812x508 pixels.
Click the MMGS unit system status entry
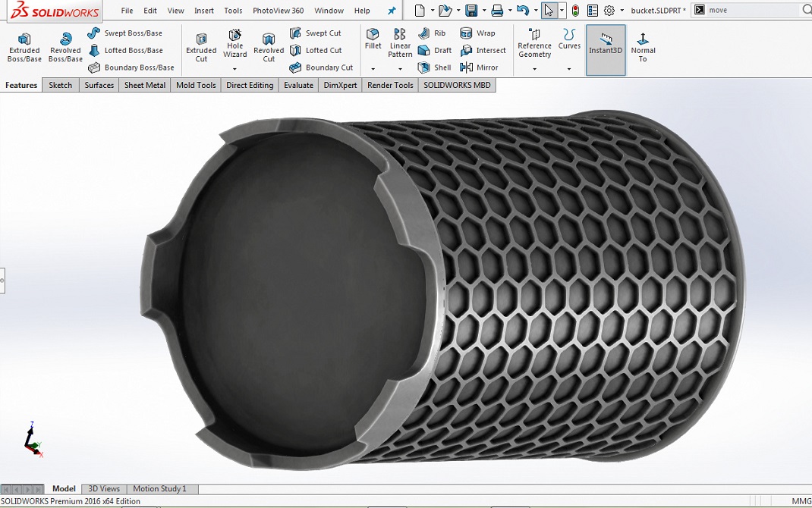coord(801,501)
